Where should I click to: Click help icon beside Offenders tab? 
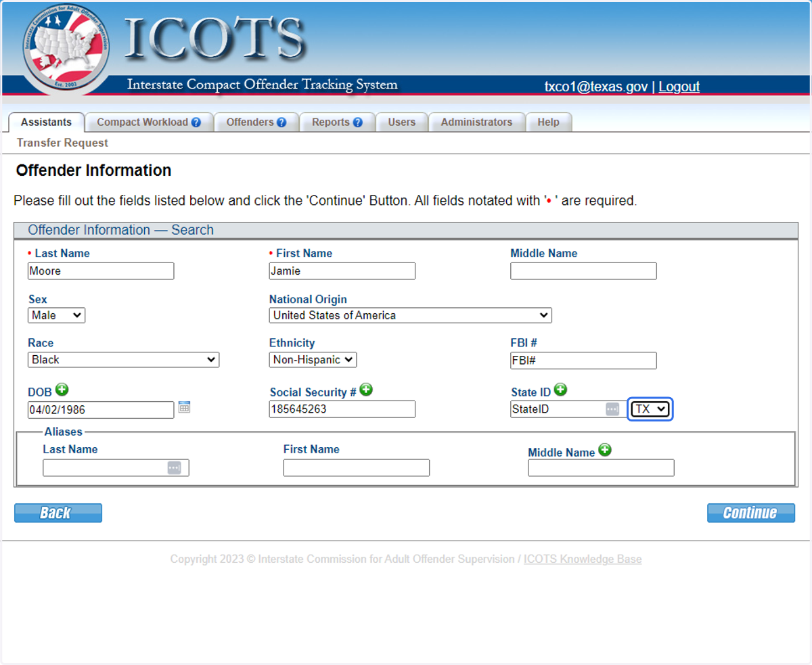point(281,122)
